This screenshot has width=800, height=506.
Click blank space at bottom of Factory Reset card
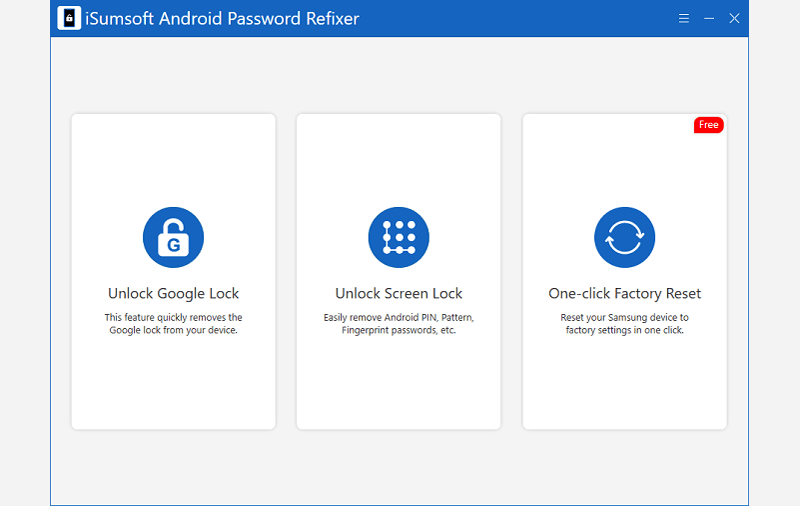(x=624, y=395)
